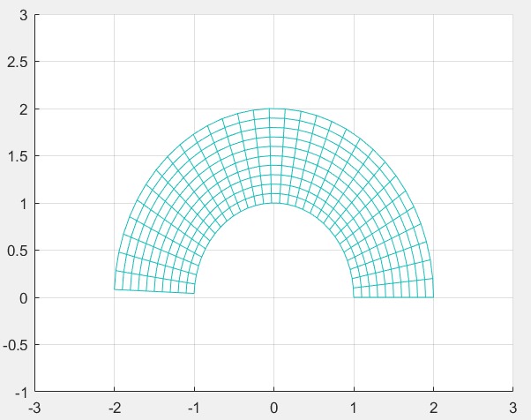The height and width of the screenshot is (420, 531).
Task: Click the apex of the inner mesh arc
Action: (x=273, y=203)
